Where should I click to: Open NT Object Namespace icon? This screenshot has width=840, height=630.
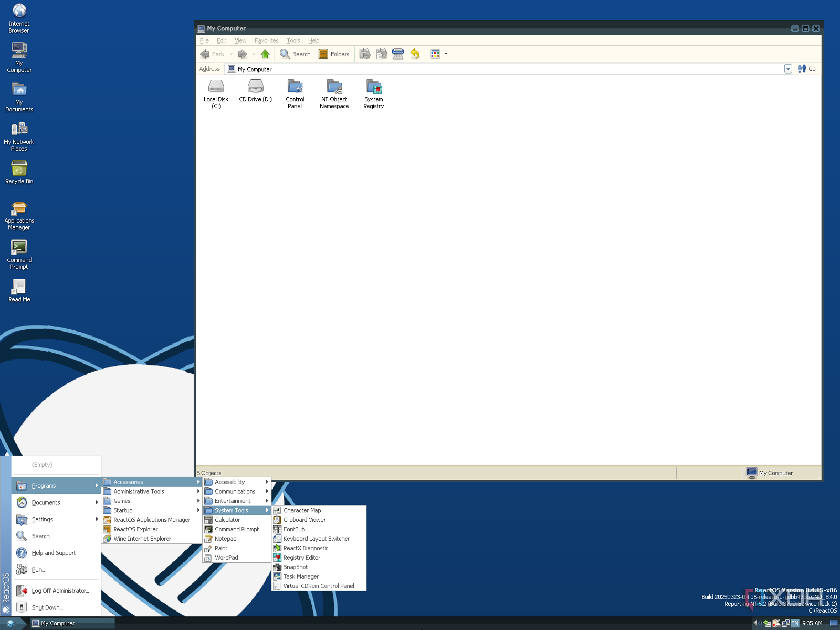[334, 93]
